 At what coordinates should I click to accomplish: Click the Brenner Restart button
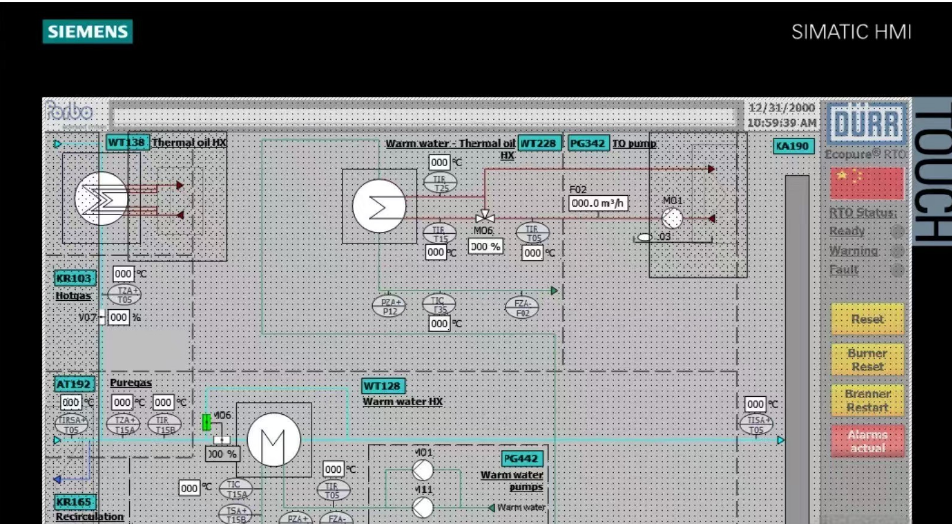pos(867,400)
